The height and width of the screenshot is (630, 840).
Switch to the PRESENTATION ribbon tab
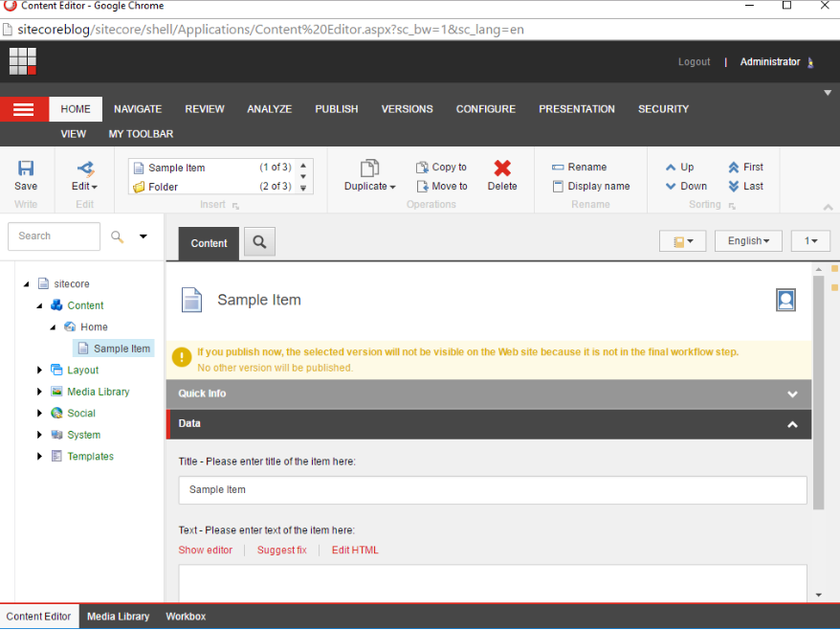click(577, 109)
